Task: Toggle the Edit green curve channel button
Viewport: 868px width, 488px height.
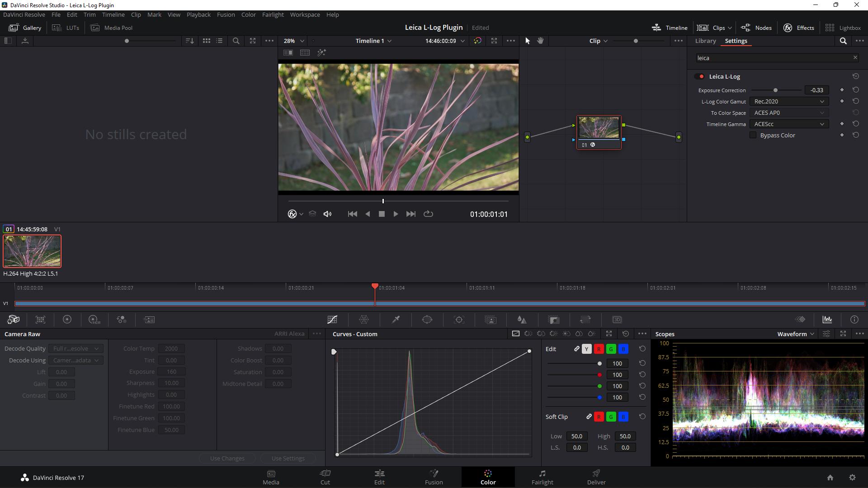Action: click(611, 349)
